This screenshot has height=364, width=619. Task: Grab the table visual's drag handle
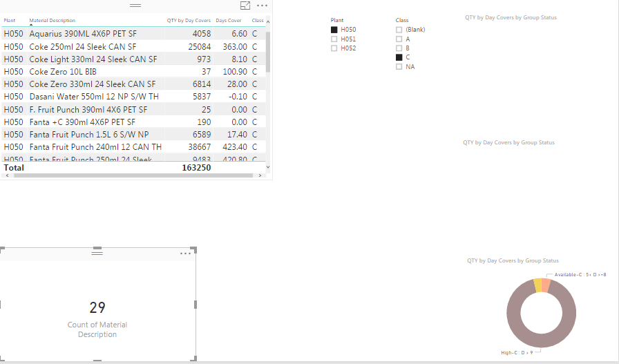(x=135, y=6)
